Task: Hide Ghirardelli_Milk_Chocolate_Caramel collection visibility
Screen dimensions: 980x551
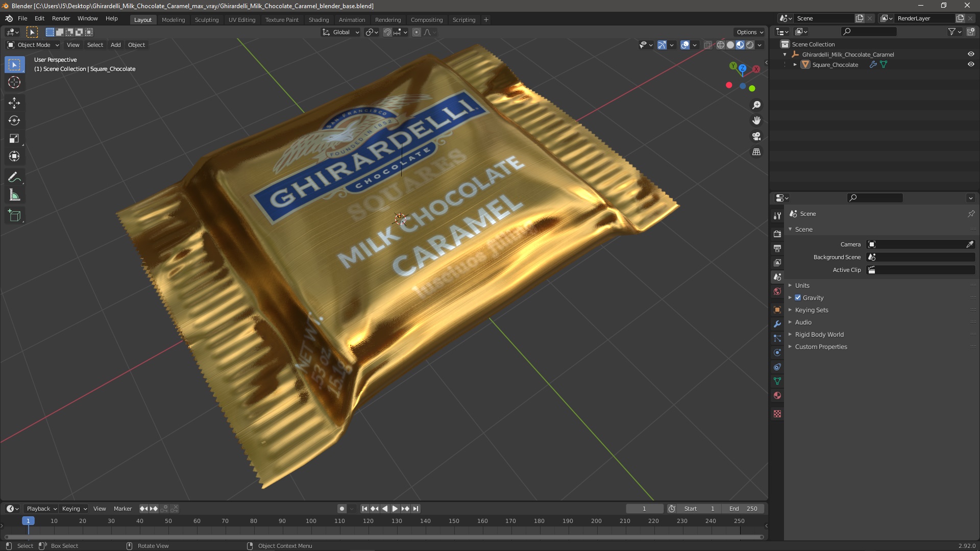Action: click(x=971, y=55)
